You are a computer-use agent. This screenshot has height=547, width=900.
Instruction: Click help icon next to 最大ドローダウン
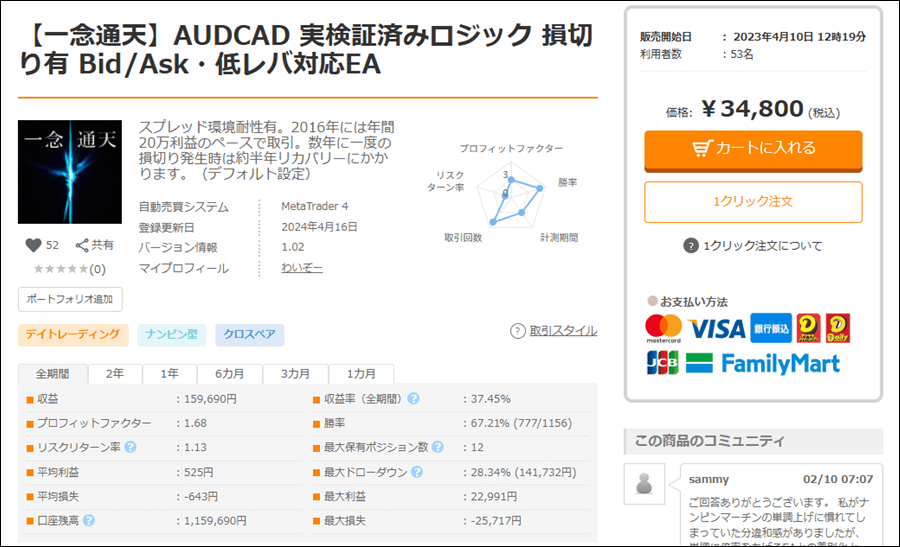[417, 472]
